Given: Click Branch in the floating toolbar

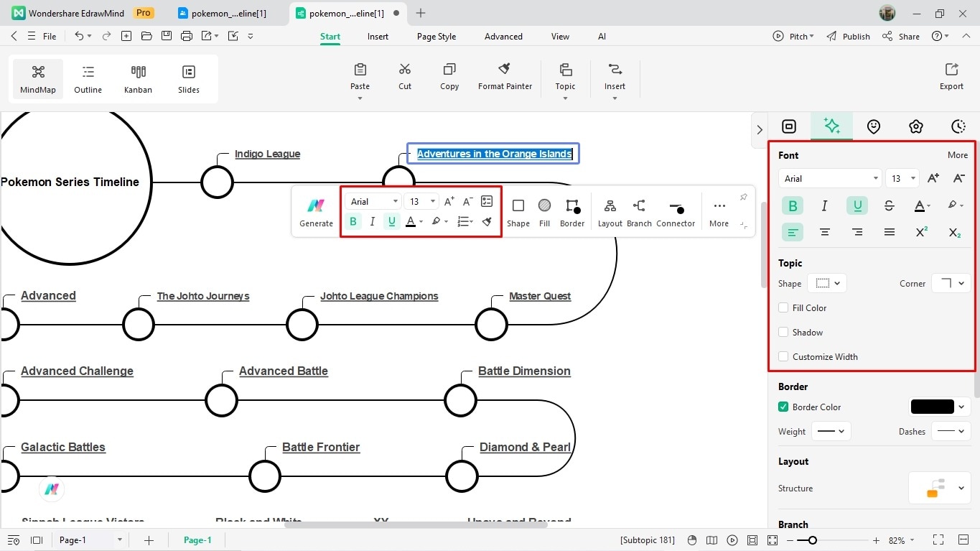Looking at the screenshot, I should [x=639, y=213].
